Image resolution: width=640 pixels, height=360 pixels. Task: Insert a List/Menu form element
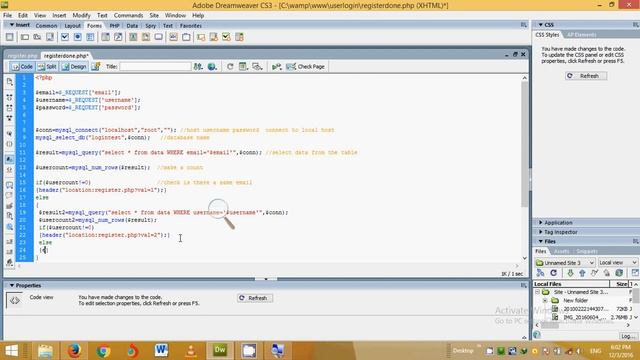(105, 37)
